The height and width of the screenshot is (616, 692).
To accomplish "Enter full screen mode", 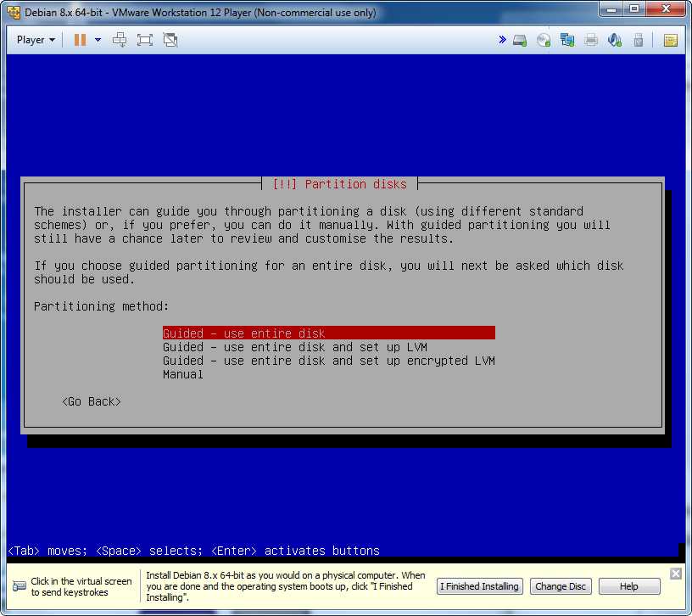I will [145, 40].
